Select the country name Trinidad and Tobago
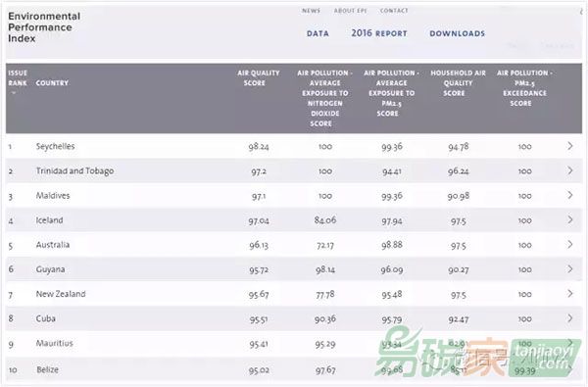This screenshot has height=387, width=588. (x=74, y=171)
